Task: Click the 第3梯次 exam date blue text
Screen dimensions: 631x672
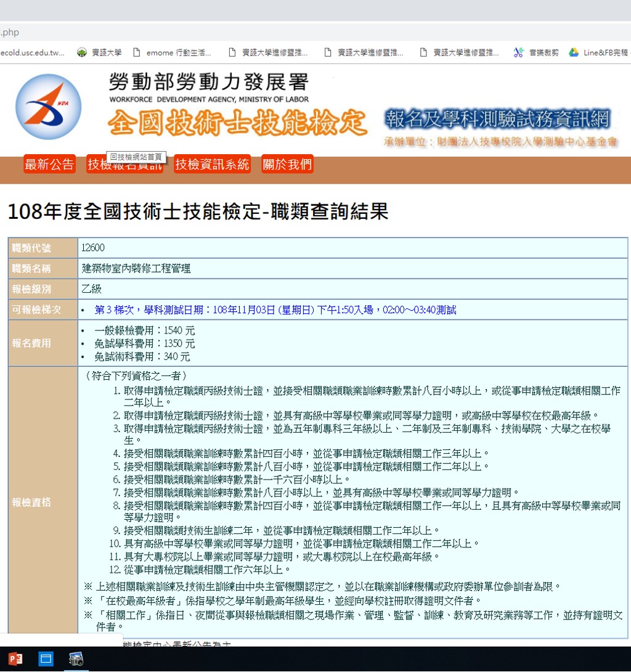Action: point(275,309)
